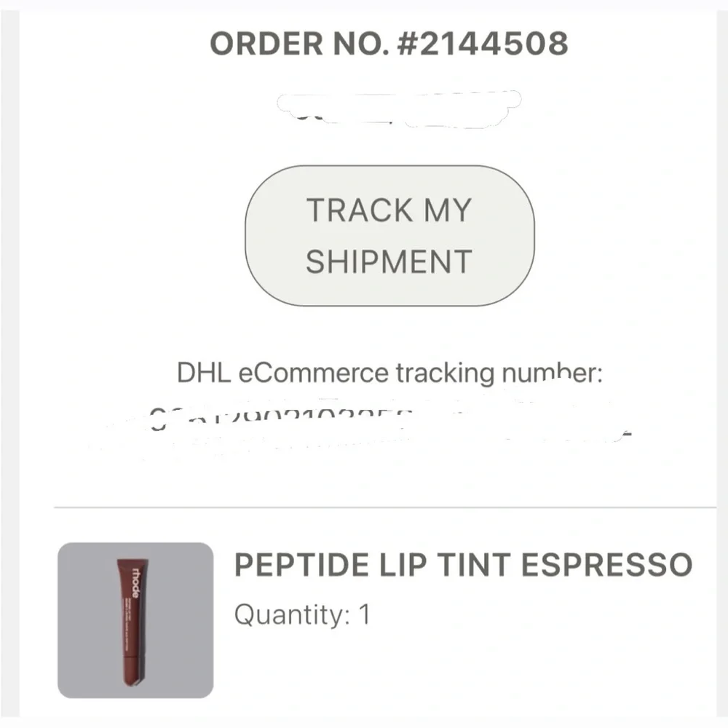Click the word ESPRESSO in product name
This screenshot has width=728, height=728.
click(x=607, y=565)
